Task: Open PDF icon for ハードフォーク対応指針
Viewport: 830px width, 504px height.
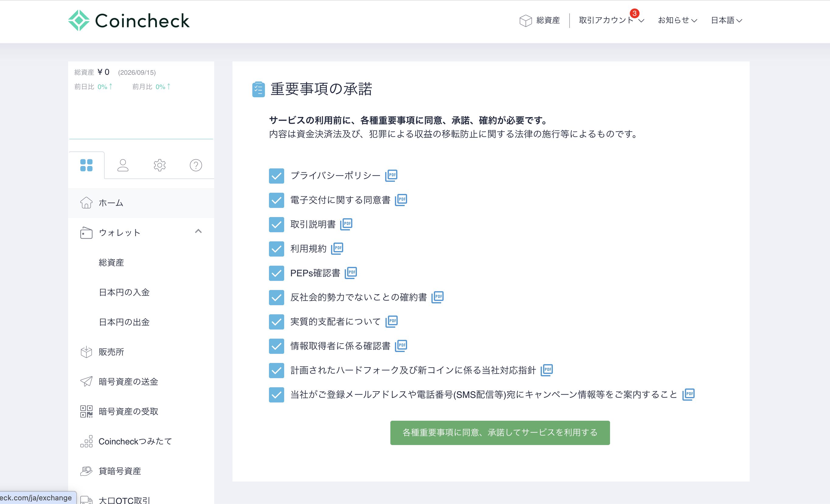Action: [547, 370]
